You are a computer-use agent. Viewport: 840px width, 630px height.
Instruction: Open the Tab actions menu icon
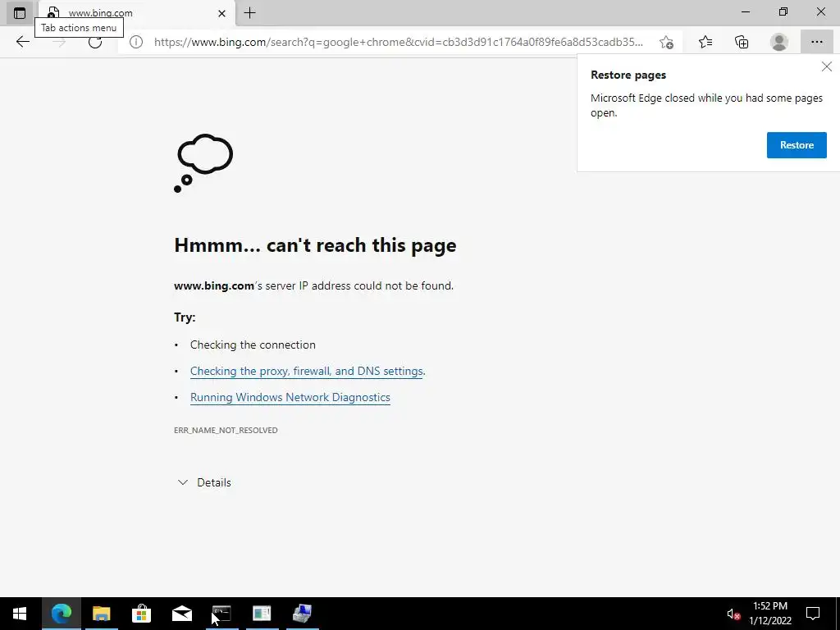click(x=20, y=13)
